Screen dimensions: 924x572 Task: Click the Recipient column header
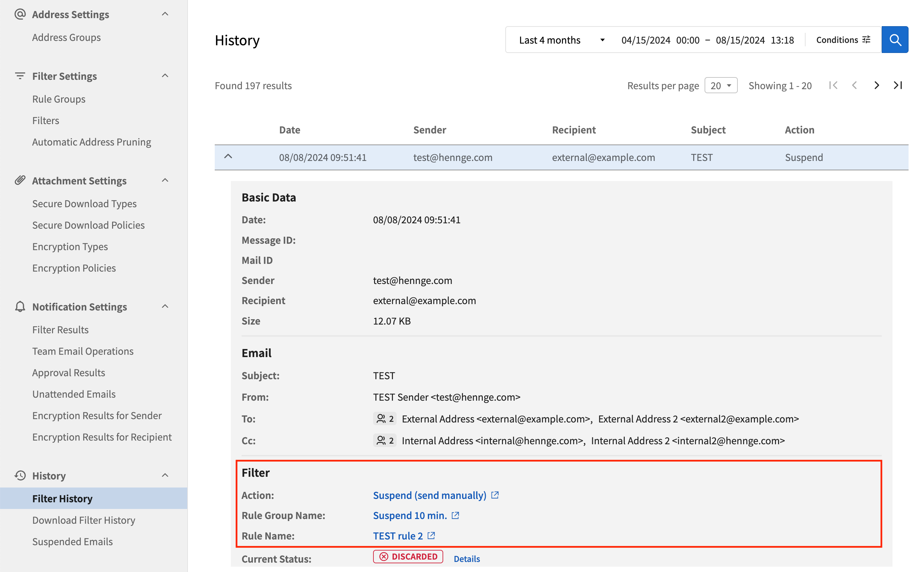pos(574,130)
